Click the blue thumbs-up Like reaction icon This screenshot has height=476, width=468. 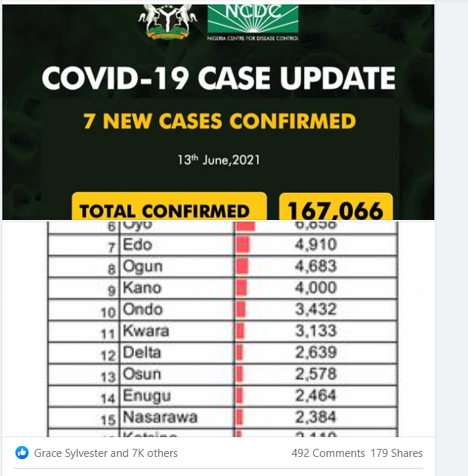[x=22, y=453]
